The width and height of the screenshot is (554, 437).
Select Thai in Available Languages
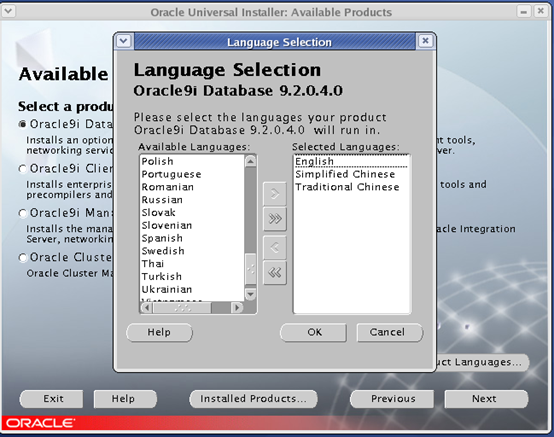coord(192,264)
